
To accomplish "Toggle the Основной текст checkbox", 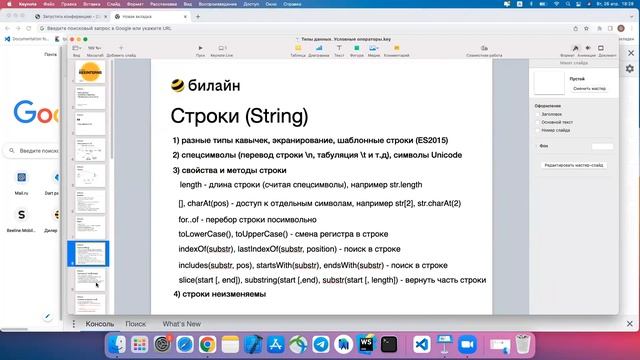I will (538, 122).
